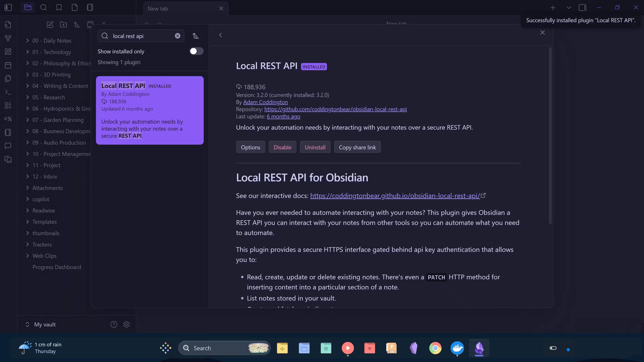644x362 pixels.
Task: Open the terminal ribbon icon
Action: [x=8, y=92]
